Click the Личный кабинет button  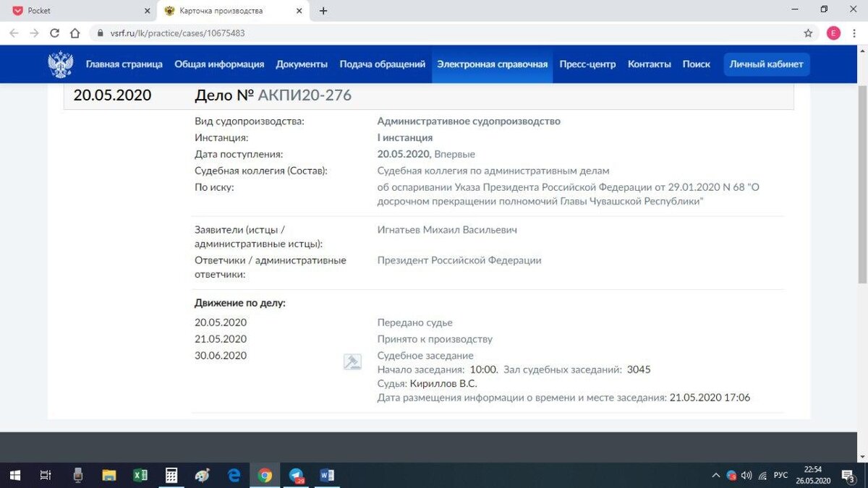[767, 64]
